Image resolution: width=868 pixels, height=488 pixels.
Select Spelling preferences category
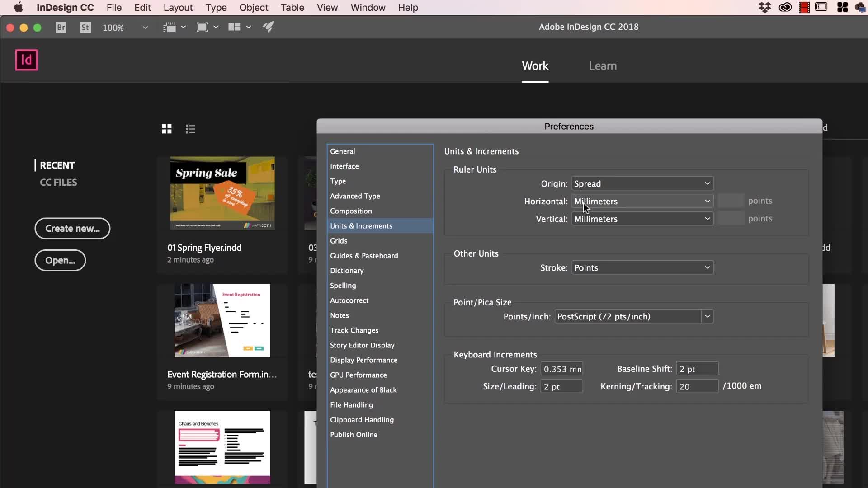(380, 286)
